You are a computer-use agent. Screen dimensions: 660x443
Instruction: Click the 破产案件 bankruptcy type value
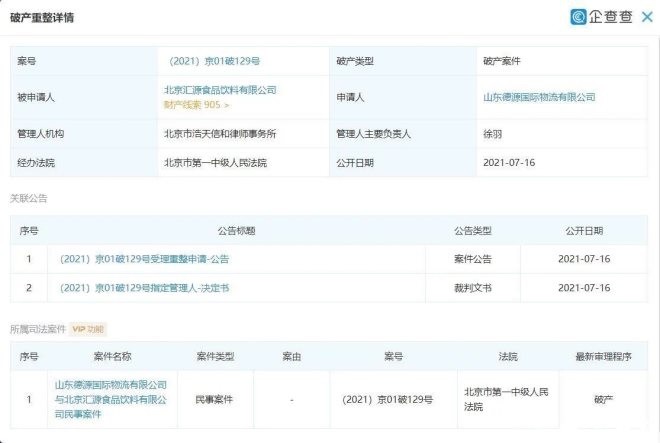502,61
